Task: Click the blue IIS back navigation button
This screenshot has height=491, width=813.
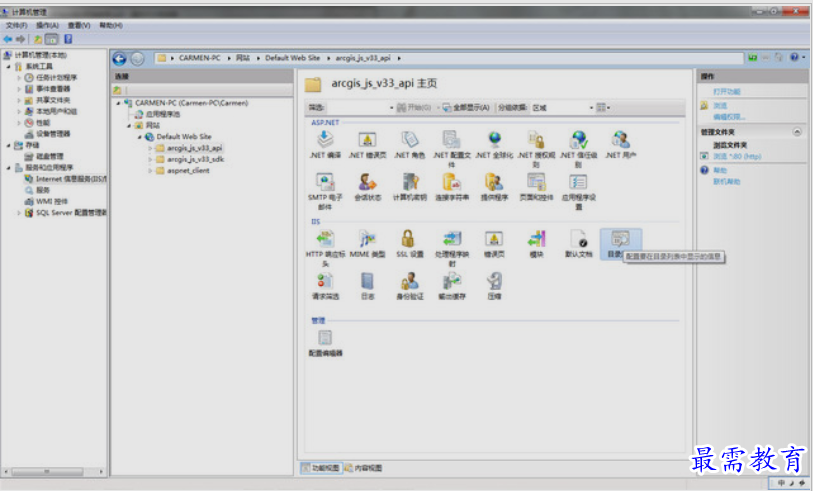Action: point(119,59)
